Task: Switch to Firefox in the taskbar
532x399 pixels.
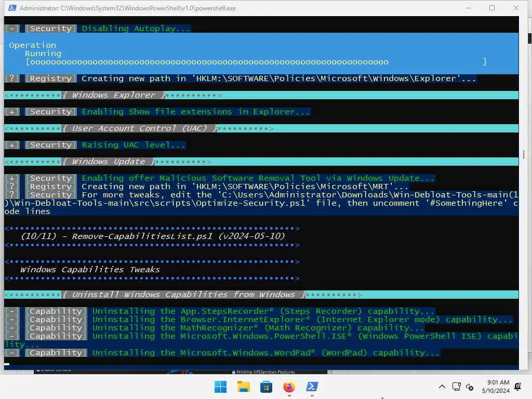Action: [289, 387]
